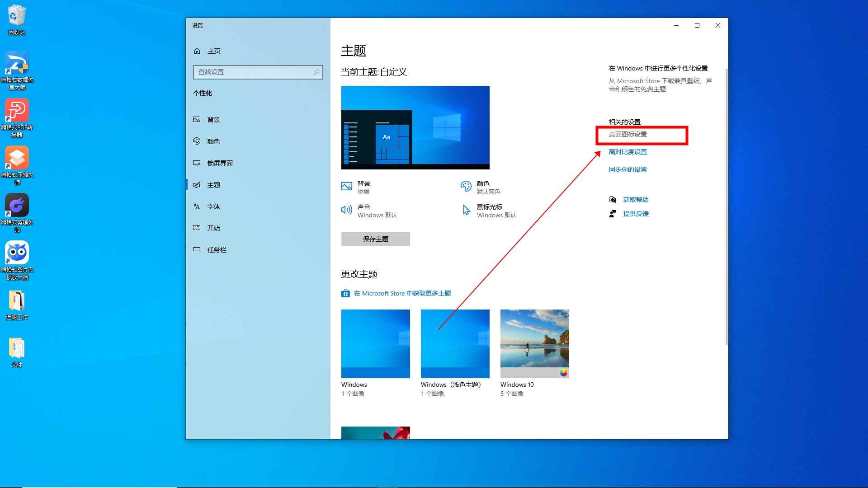This screenshot has height=488, width=868.
Task: Select the 主题 sidebar entry
Action: tap(213, 184)
